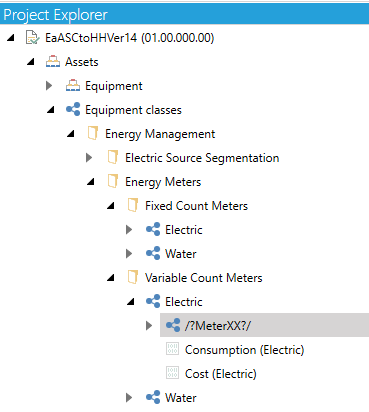
Task: Click the Energy Management folder icon
Action: 93,133
